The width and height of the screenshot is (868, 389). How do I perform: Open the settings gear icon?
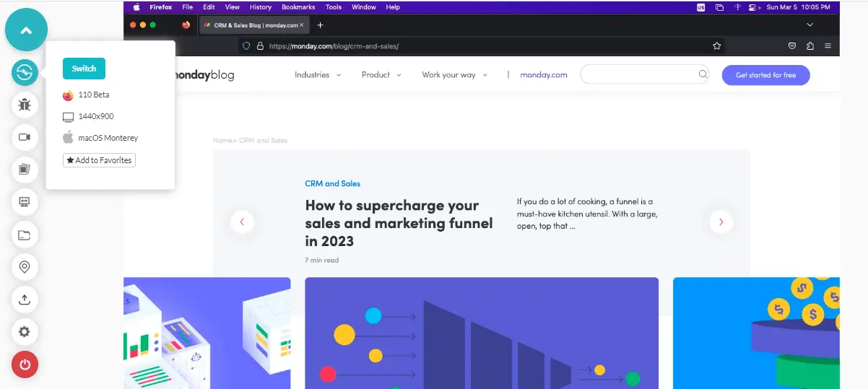click(x=25, y=332)
